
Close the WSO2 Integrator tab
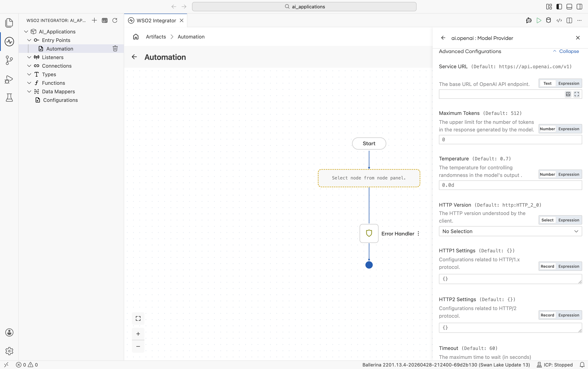point(182,20)
